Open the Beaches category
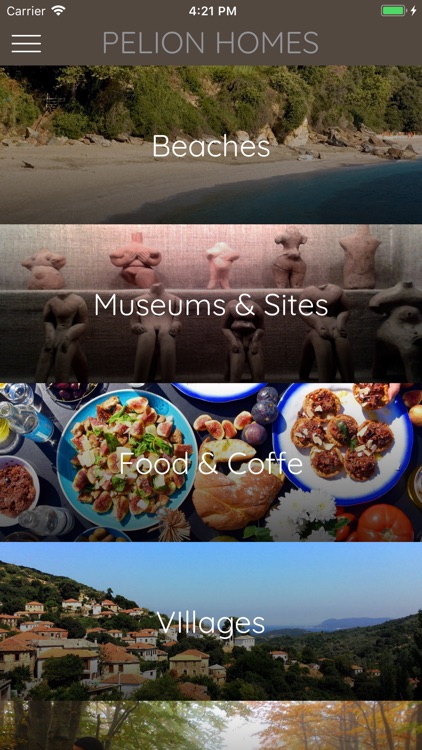The width and height of the screenshot is (422, 750). pyautogui.click(x=211, y=145)
